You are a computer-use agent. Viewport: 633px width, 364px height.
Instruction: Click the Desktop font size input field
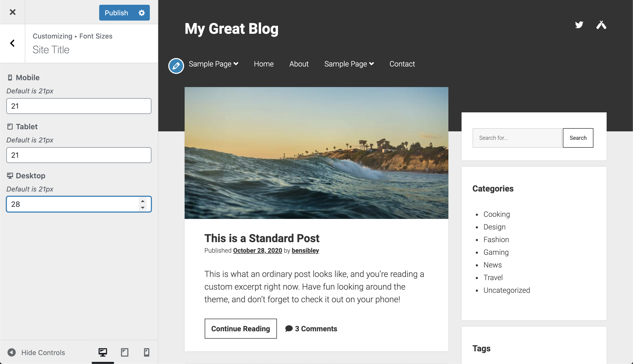[x=79, y=204]
